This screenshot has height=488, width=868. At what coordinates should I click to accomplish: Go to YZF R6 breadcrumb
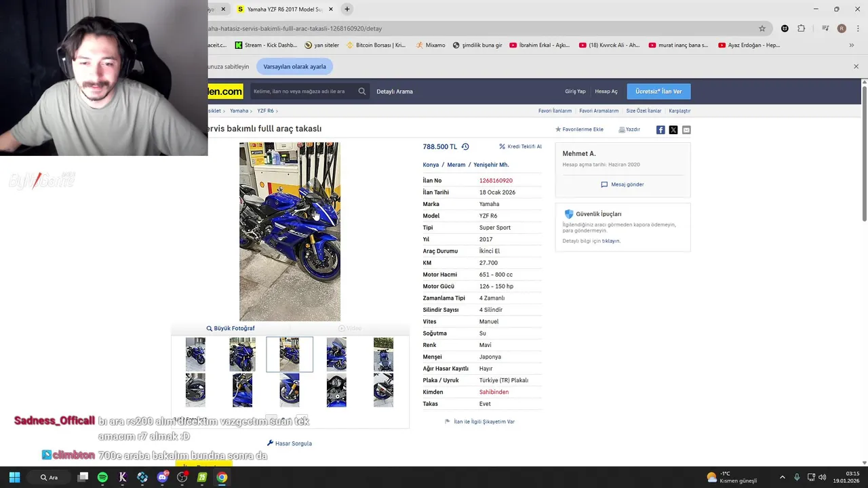click(265, 110)
